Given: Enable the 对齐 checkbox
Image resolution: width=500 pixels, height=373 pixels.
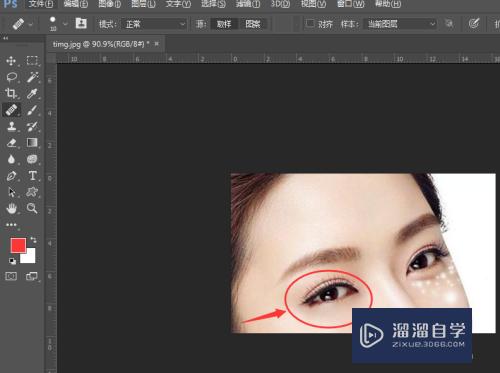Looking at the screenshot, I should (x=310, y=23).
